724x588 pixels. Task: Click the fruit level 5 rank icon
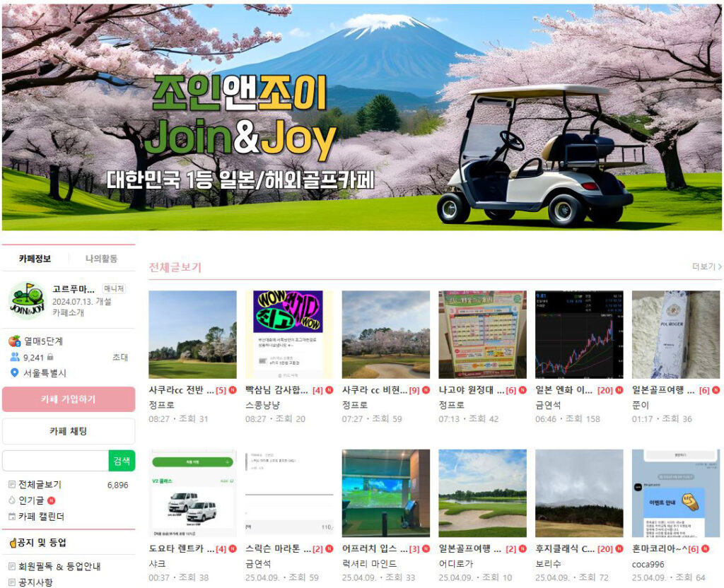pos(14,341)
